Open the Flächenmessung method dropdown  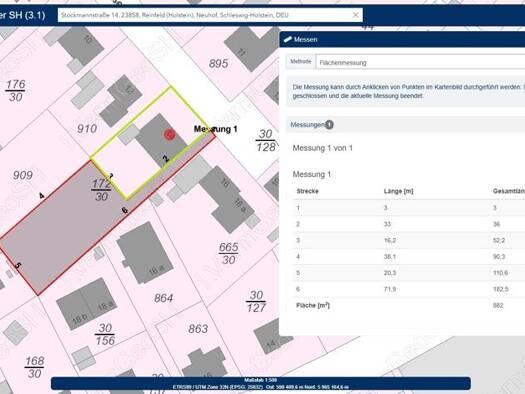pyautogui.click(x=421, y=62)
